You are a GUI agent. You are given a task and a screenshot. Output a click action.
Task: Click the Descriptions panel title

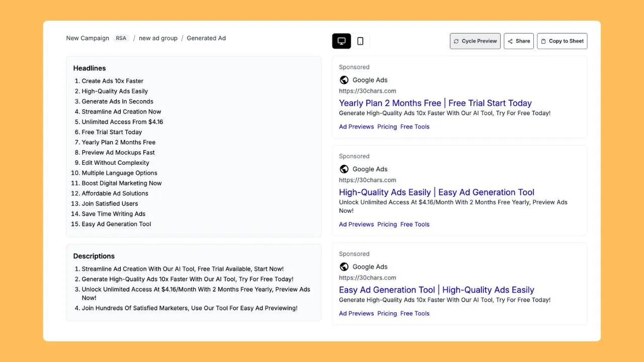click(x=94, y=256)
